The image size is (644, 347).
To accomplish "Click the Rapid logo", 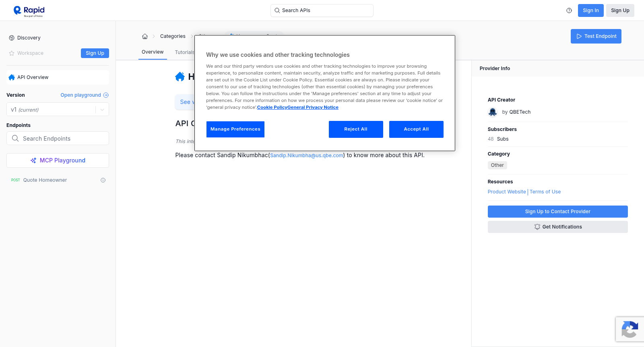I will click(x=29, y=11).
